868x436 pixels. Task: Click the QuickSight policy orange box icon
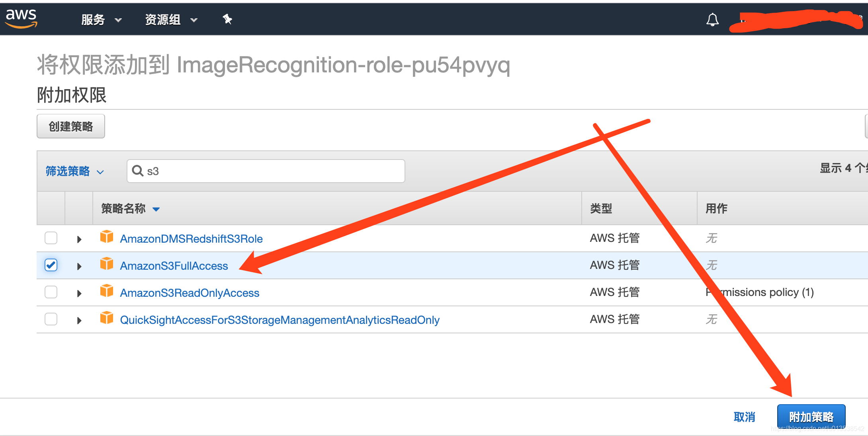[x=107, y=318]
